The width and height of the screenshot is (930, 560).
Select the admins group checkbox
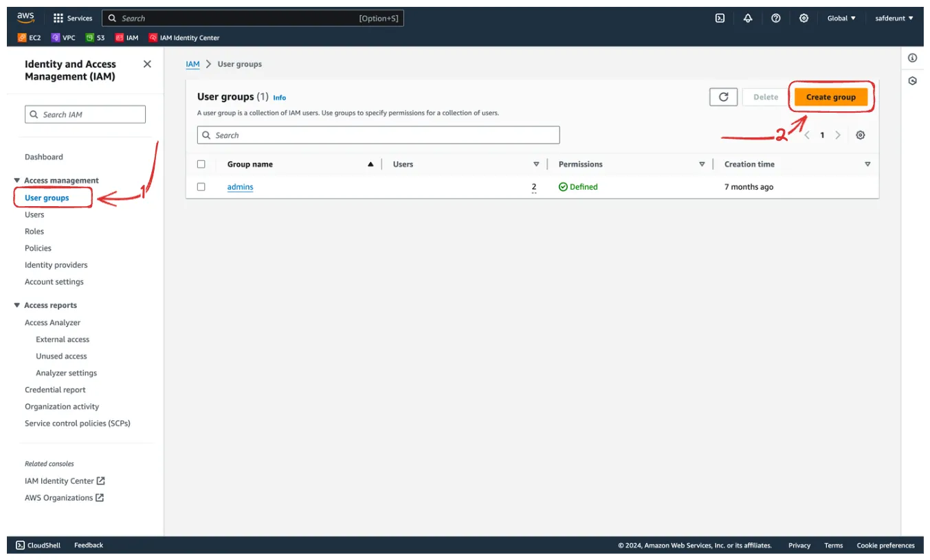pyautogui.click(x=201, y=187)
